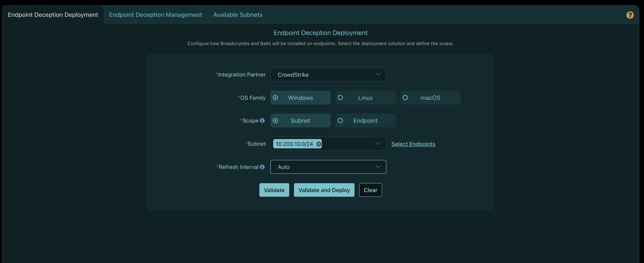This screenshot has height=263, width=644.
Task: Switch to Endpoint Deception Management tab
Action: point(156,14)
